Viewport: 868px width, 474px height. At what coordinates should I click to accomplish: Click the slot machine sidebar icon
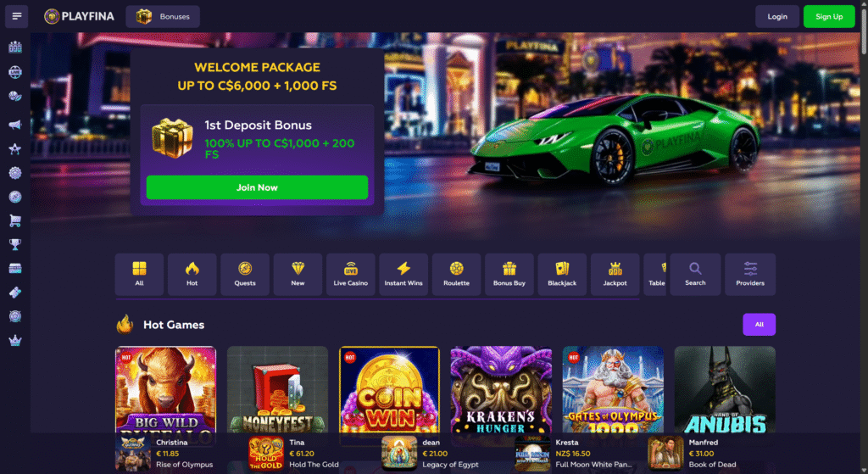point(15,47)
